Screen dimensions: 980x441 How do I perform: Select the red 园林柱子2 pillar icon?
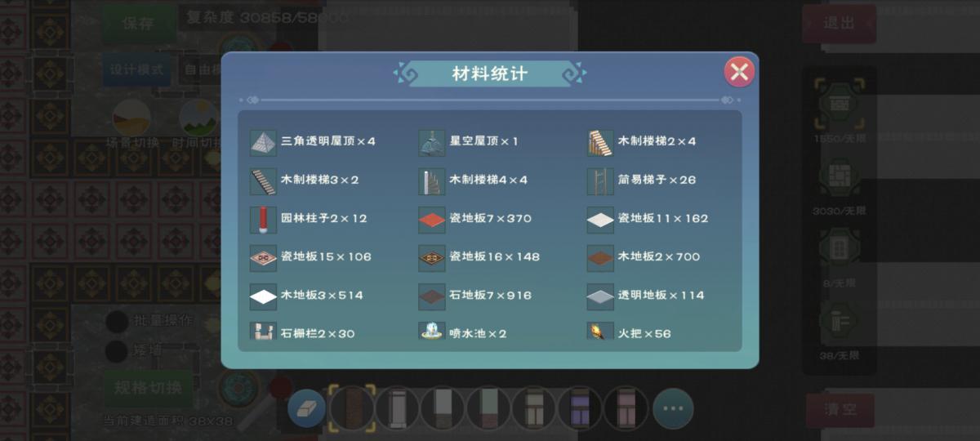pos(264,219)
